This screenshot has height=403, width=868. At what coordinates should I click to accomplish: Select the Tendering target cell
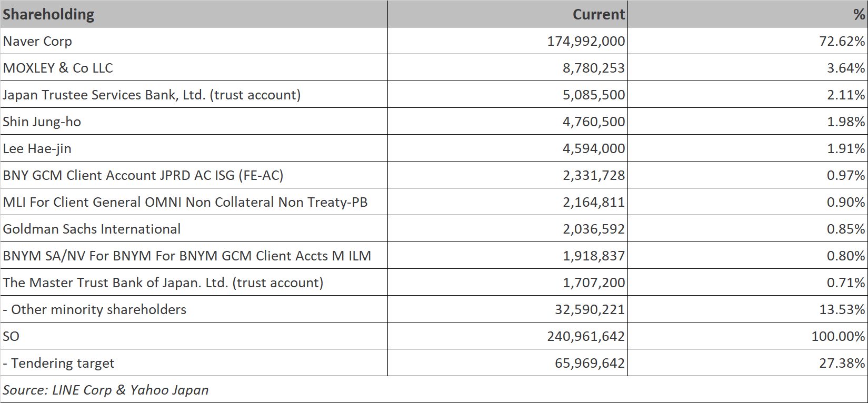click(x=59, y=363)
